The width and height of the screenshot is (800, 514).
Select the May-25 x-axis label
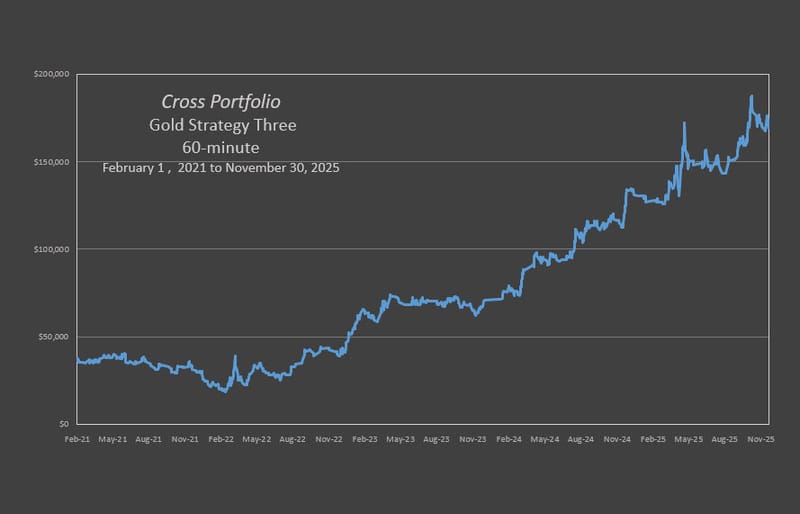coord(689,439)
